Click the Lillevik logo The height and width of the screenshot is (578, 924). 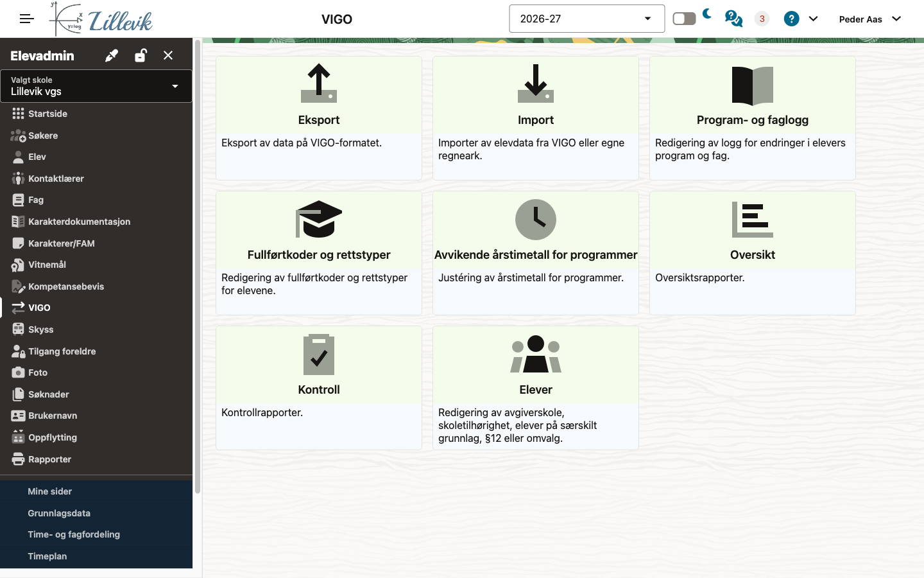101,19
